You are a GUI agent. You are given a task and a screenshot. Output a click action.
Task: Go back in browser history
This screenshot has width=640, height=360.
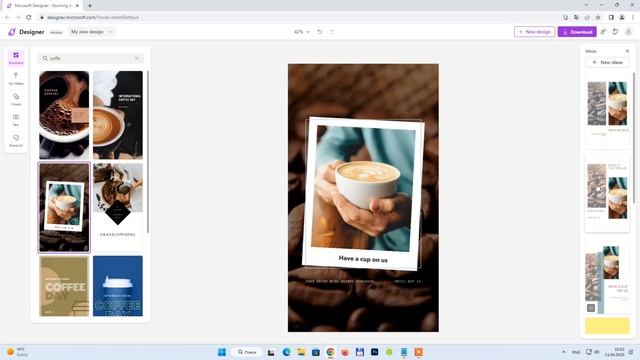(x=7, y=17)
